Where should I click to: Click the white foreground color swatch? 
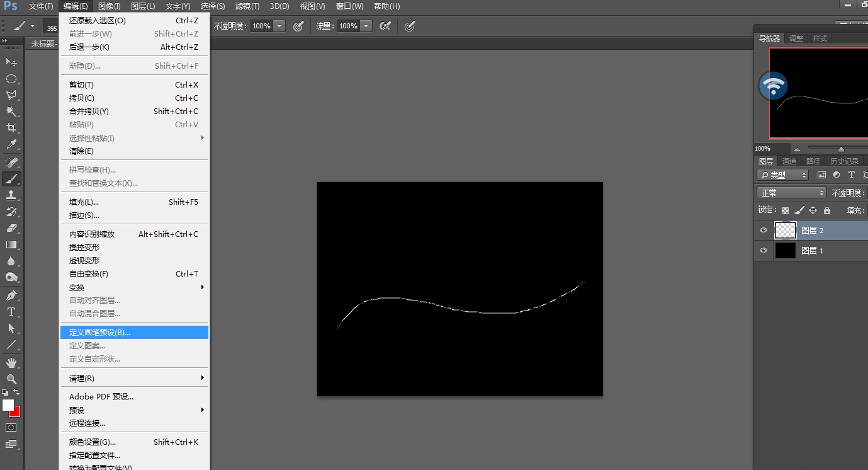pyautogui.click(x=8, y=404)
